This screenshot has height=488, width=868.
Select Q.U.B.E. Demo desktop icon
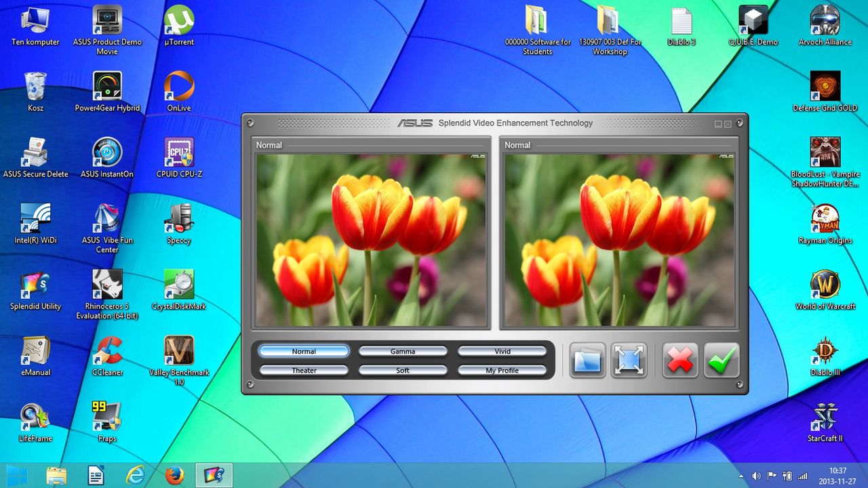click(753, 26)
